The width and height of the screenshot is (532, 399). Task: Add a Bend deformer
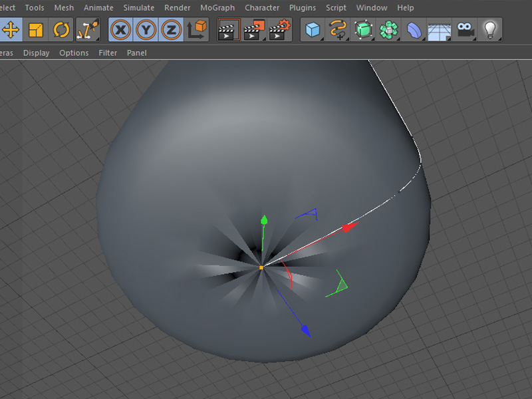414,30
